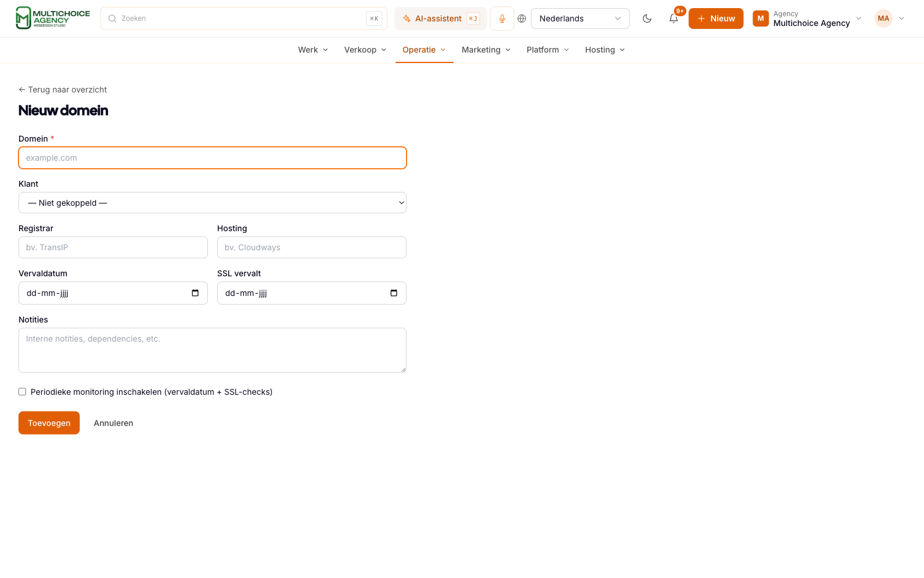Viewport: 924px width, 578px height.
Task: Expand the Multichoice Agency switcher
Action: (x=807, y=18)
